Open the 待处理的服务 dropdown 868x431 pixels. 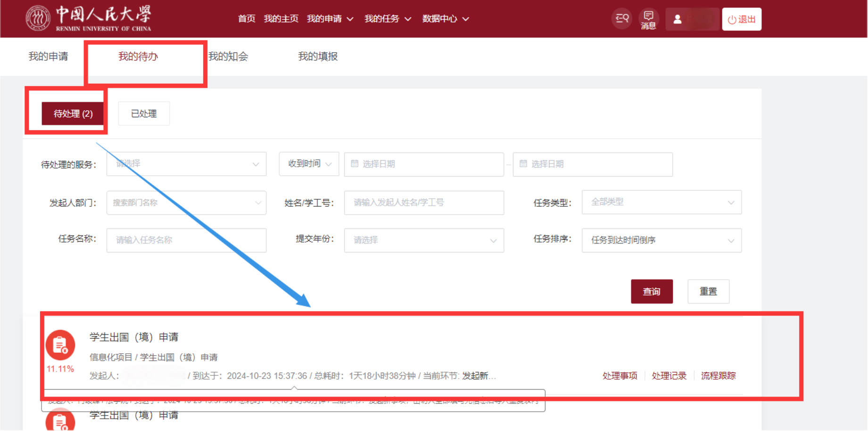186,164
